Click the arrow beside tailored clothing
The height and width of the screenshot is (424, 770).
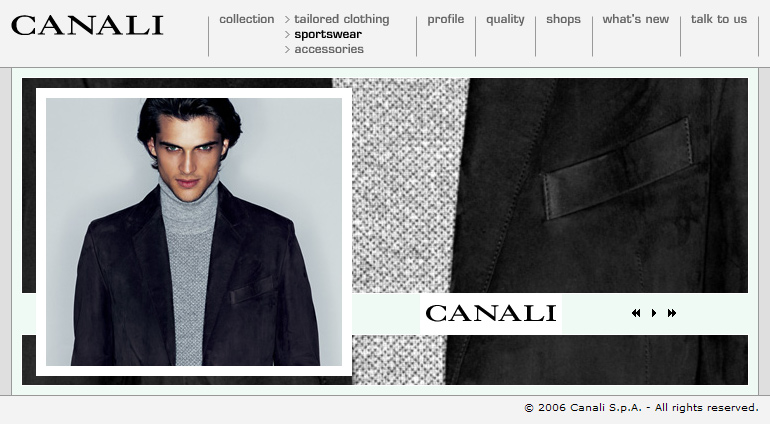[287, 20]
